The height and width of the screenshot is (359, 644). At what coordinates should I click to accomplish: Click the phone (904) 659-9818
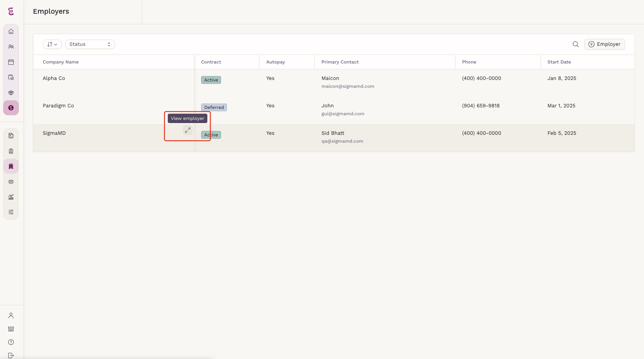(481, 106)
